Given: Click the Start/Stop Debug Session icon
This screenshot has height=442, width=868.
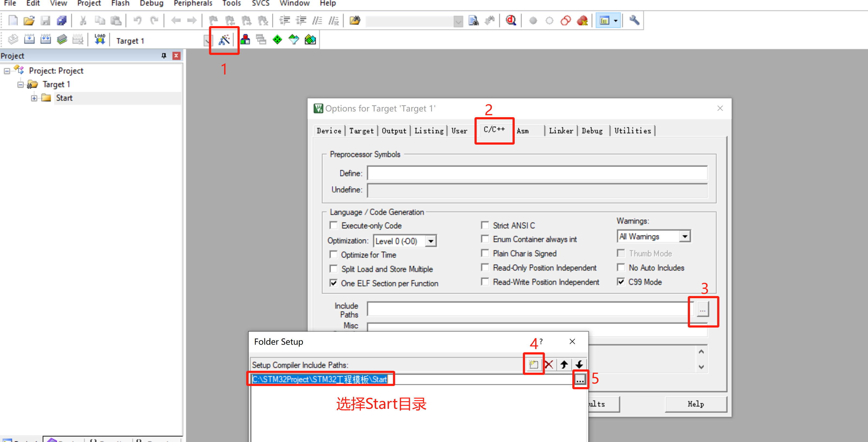Looking at the screenshot, I should coord(510,21).
